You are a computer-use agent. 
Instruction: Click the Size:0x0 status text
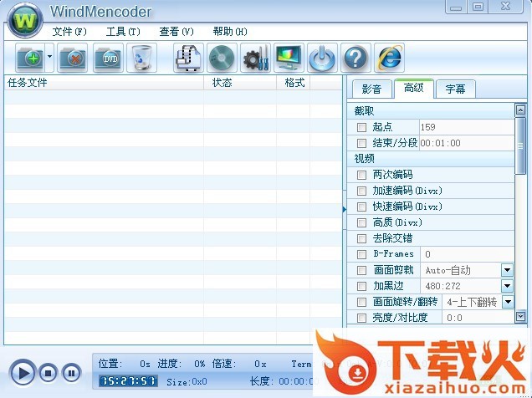187,382
